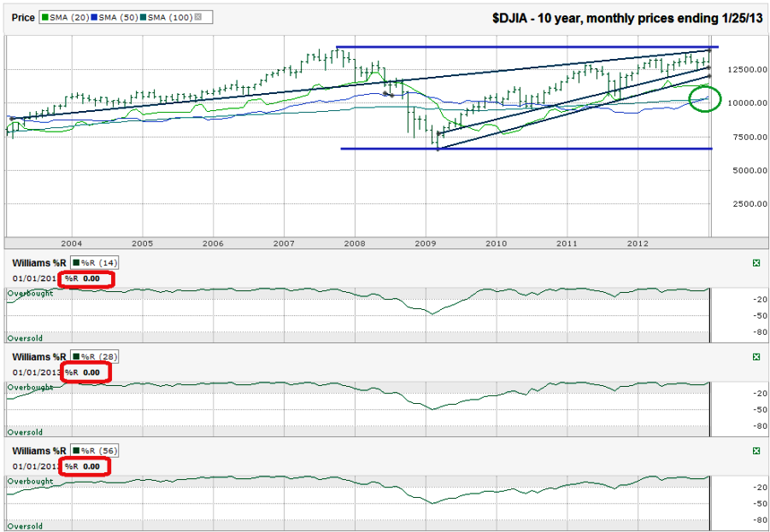Close the Williams %R (56) indicator panel
Image resolution: width=770 pixels, height=532 pixels.
point(756,451)
